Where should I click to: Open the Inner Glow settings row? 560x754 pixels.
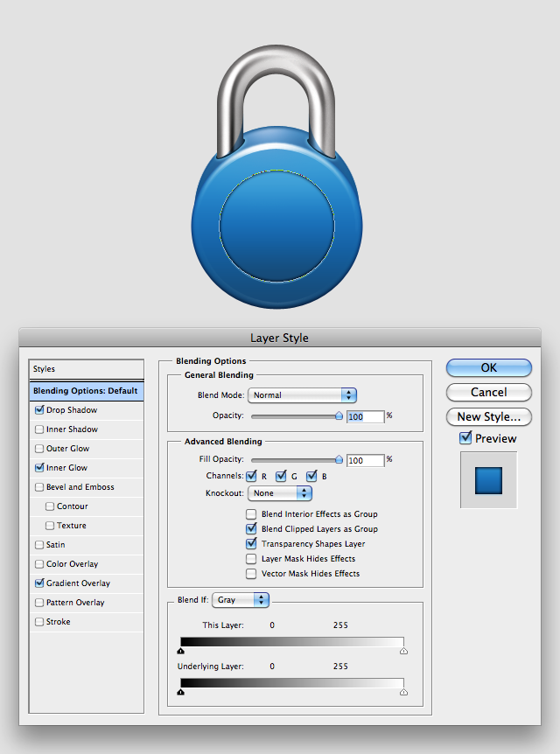86,468
